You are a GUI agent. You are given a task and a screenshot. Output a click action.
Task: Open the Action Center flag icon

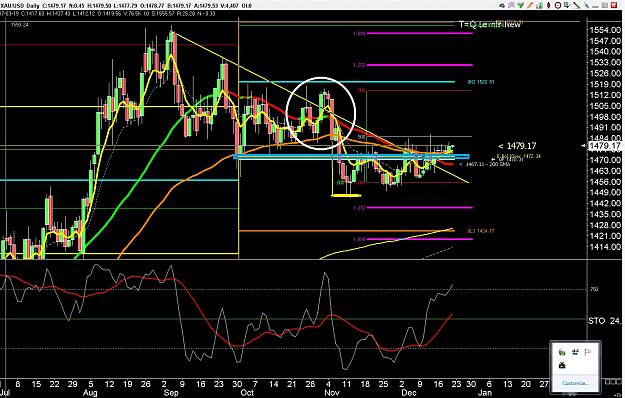(x=588, y=352)
